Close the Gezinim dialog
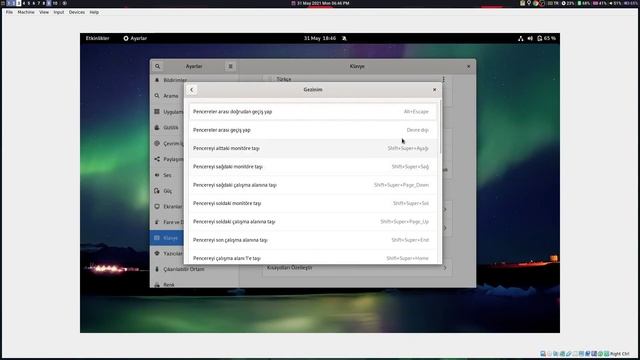Screen dimensions: 640x360 coord(434,90)
